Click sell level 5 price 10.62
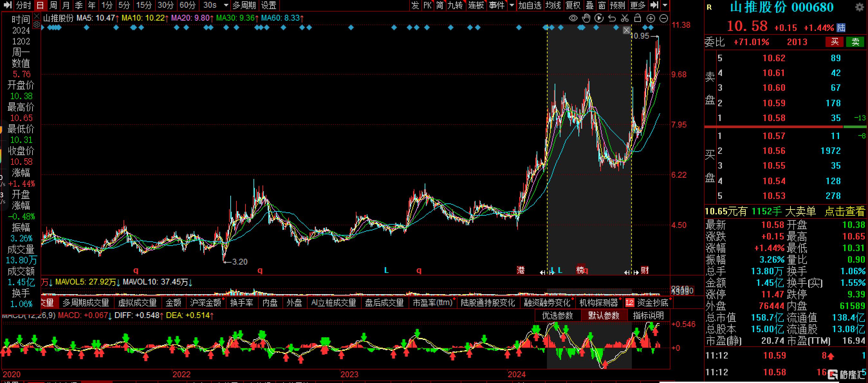The image size is (868, 383). click(774, 58)
